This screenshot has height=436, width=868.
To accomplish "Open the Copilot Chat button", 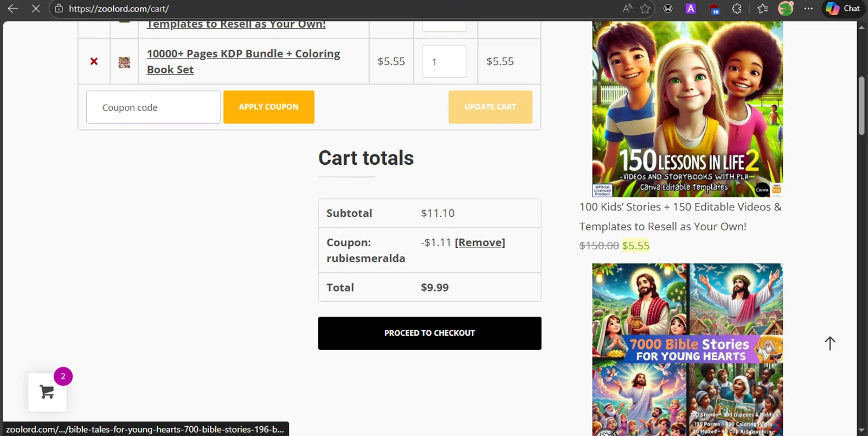I will click(843, 9).
